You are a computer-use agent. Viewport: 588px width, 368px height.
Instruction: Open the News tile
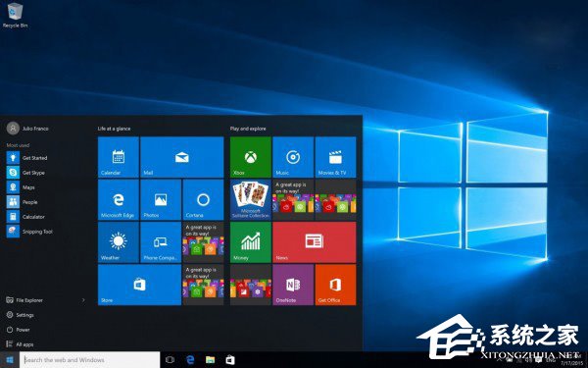pos(315,242)
